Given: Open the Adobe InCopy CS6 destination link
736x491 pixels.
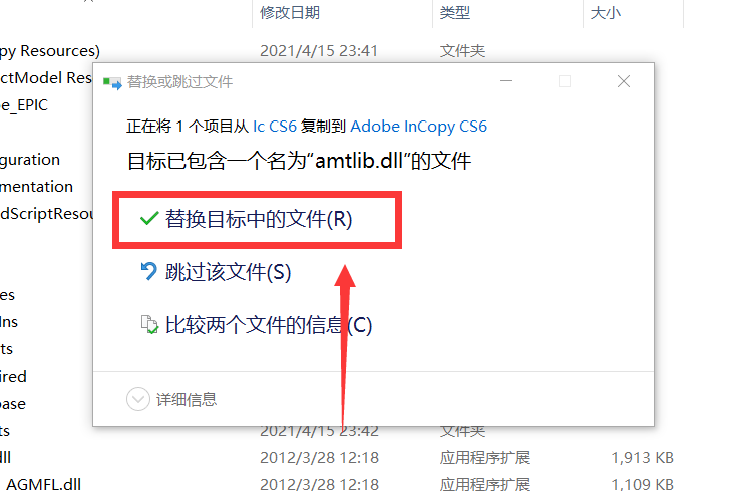Looking at the screenshot, I should pos(418,126).
